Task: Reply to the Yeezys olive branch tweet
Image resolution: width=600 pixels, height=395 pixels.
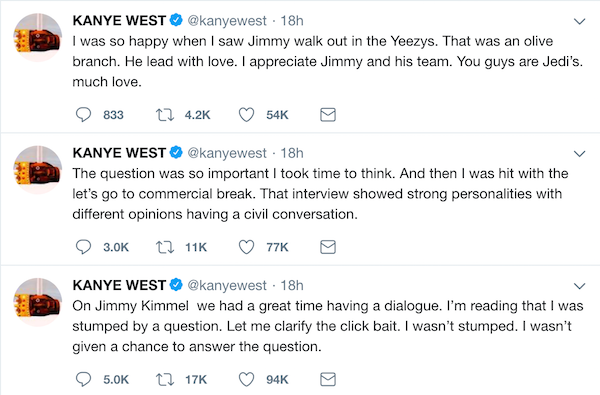Action: 83,114
